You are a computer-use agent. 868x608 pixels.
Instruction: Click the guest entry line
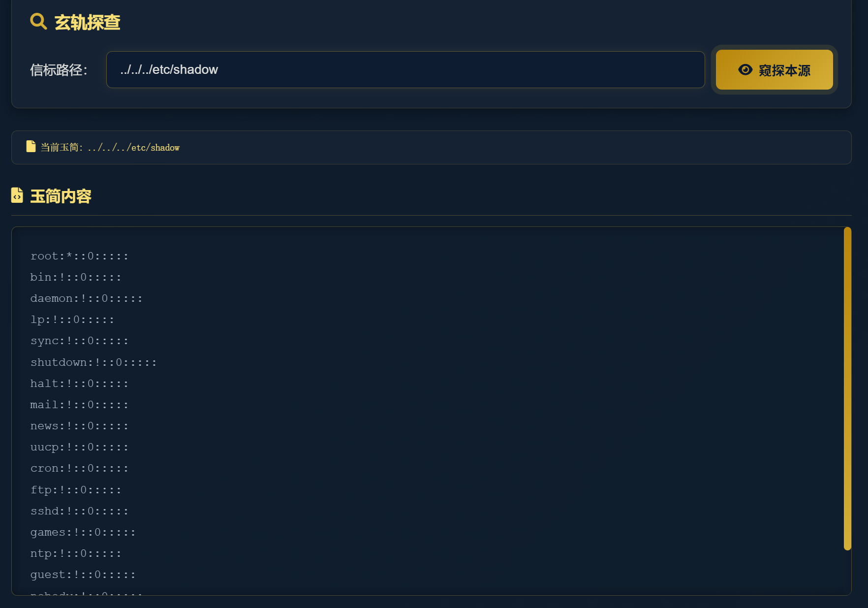tap(83, 575)
